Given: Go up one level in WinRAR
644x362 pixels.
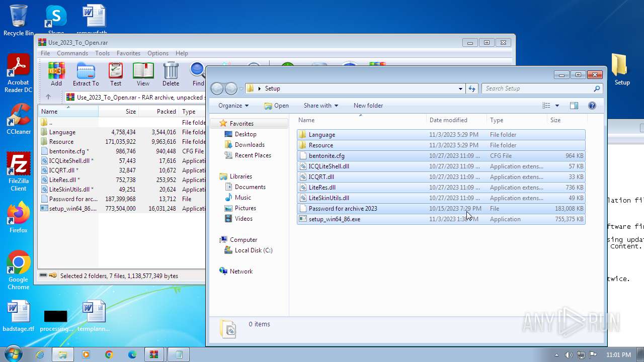Looking at the screenshot, I should tap(48, 97).
